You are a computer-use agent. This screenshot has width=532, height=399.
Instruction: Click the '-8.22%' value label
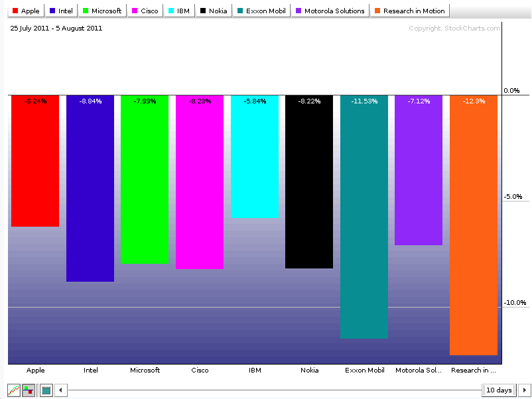[309, 101]
